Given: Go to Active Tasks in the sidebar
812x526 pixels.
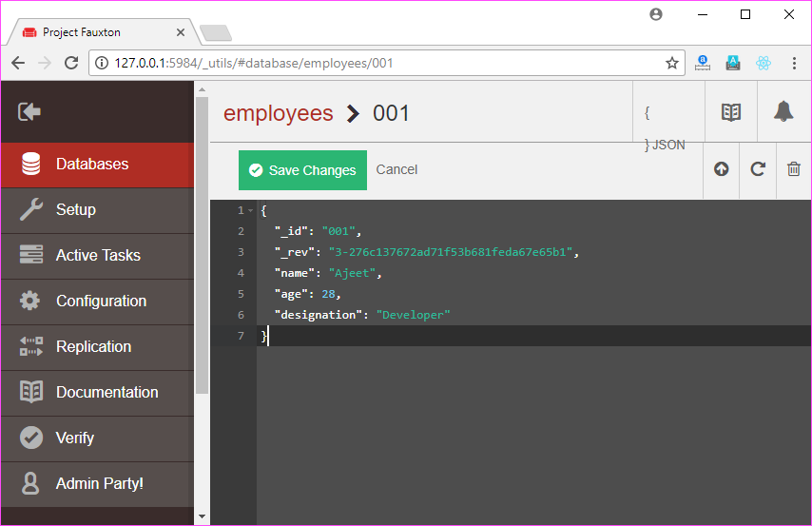Looking at the screenshot, I should (x=98, y=256).
